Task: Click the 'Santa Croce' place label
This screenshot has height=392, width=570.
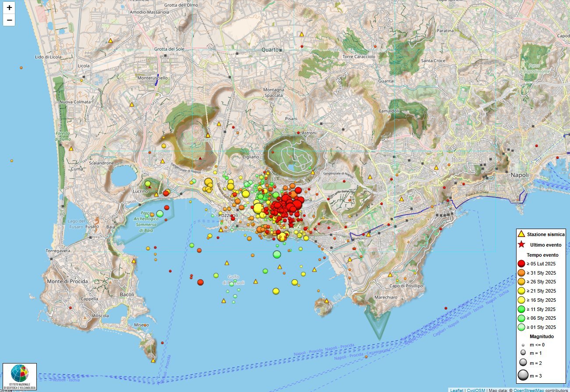Action: [x=433, y=60]
